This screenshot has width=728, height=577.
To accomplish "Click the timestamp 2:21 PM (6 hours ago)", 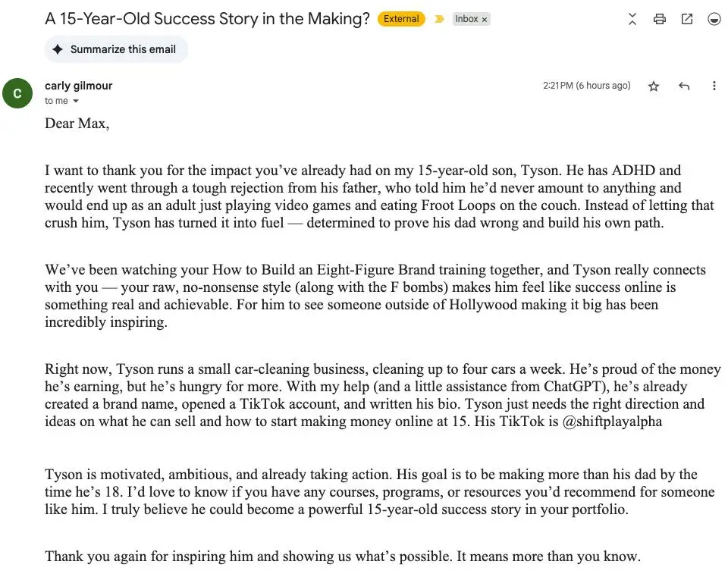I will pyautogui.click(x=587, y=86).
